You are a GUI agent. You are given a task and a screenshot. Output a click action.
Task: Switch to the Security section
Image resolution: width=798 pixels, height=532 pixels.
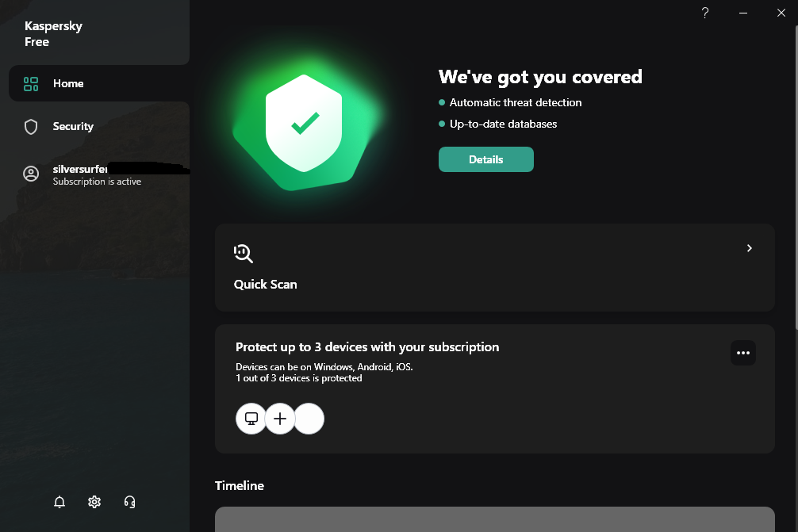click(x=73, y=127)
